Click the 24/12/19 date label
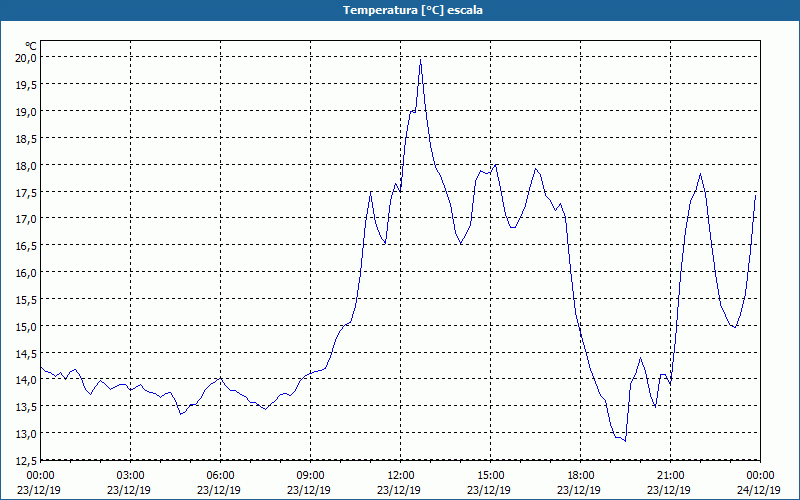800x500 pixels. click(759, 490)
